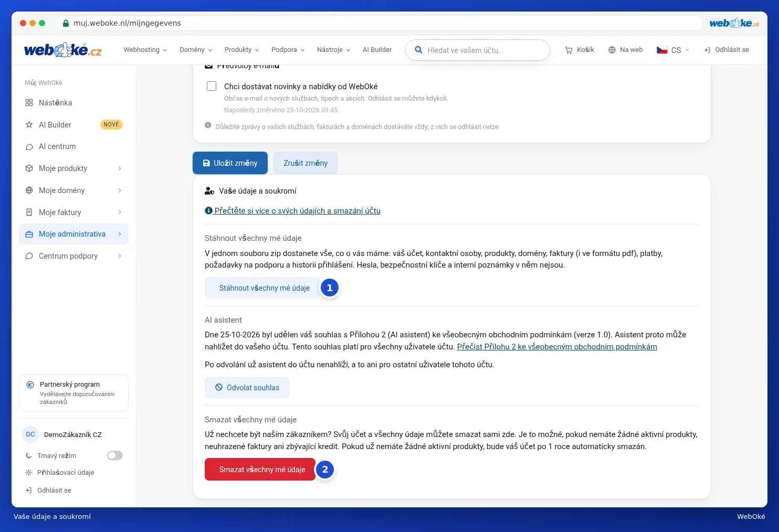The height and width of the screenshot is (532, 779).
Task: Click the Uložit změny button
Action: click(230, 163)
